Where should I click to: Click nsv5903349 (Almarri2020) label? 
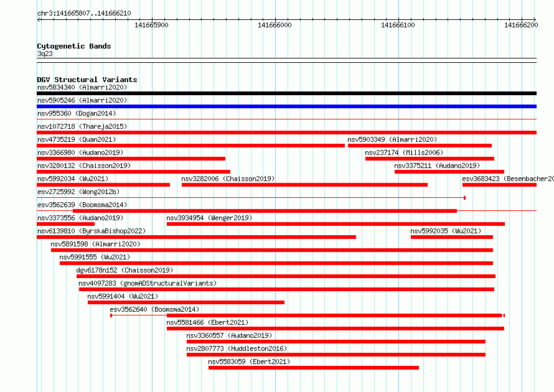[392, 139]
